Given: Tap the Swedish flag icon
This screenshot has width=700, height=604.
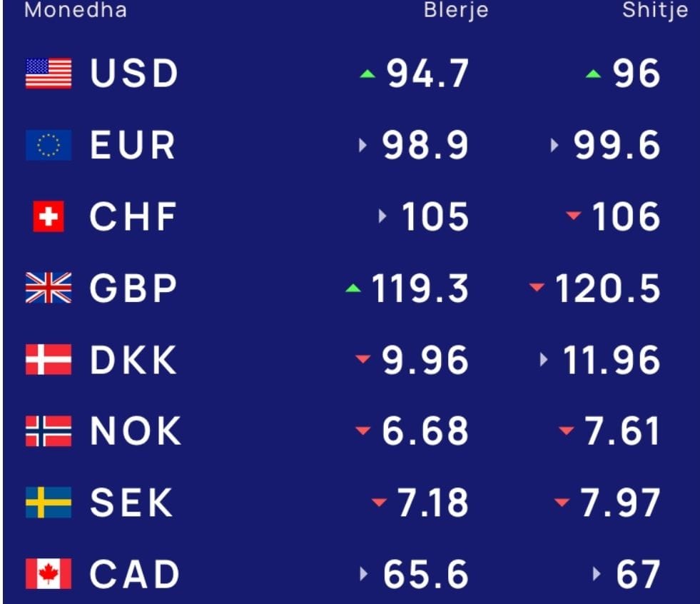Looking at the screenshot, I should [x=49, y=503].
